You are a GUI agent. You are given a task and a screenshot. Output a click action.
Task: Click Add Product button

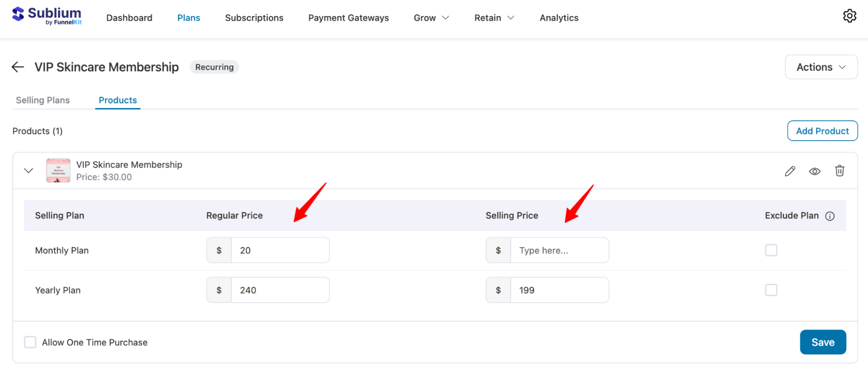click(x=822, y=131)
